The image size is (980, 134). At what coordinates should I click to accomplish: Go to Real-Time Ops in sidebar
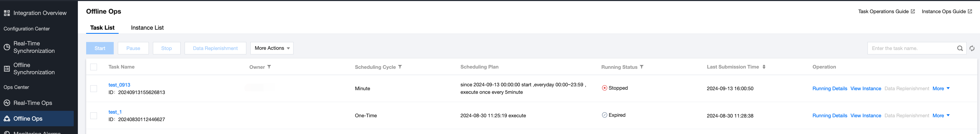33,103
